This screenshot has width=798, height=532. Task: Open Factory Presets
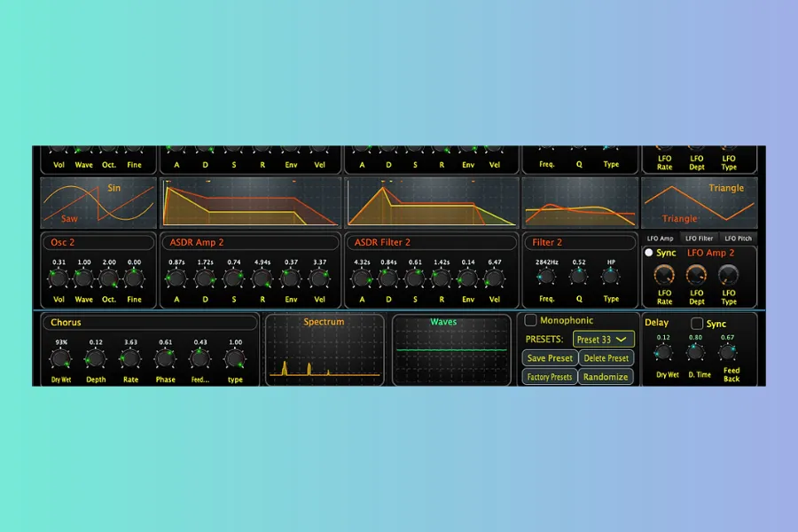click(x=550, y=377)
